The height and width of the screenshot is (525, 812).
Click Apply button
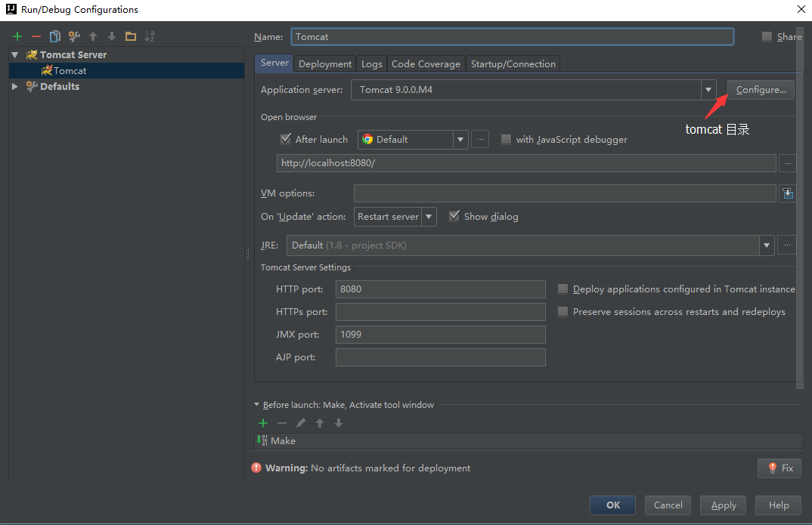tap(723, 505)
